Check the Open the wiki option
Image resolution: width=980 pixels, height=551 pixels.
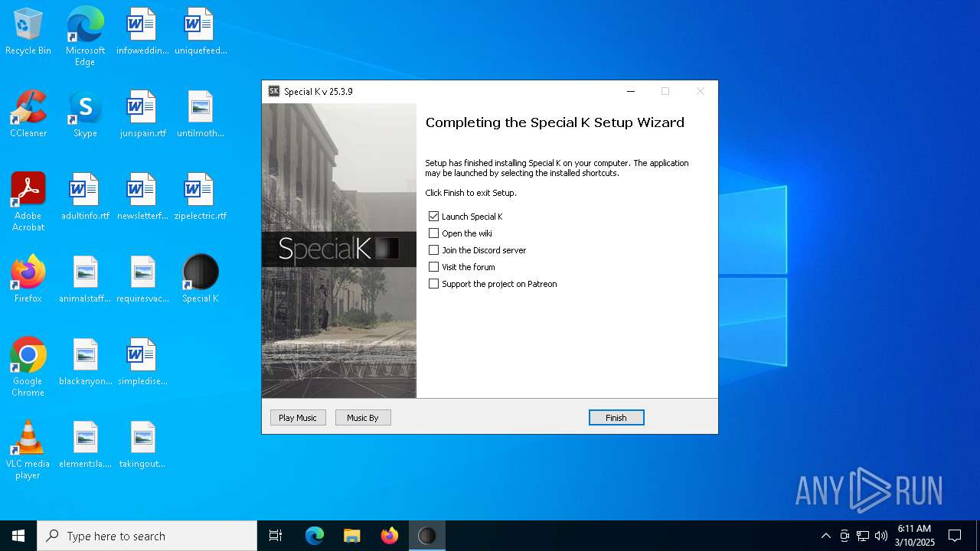click(x=434, y=233)
